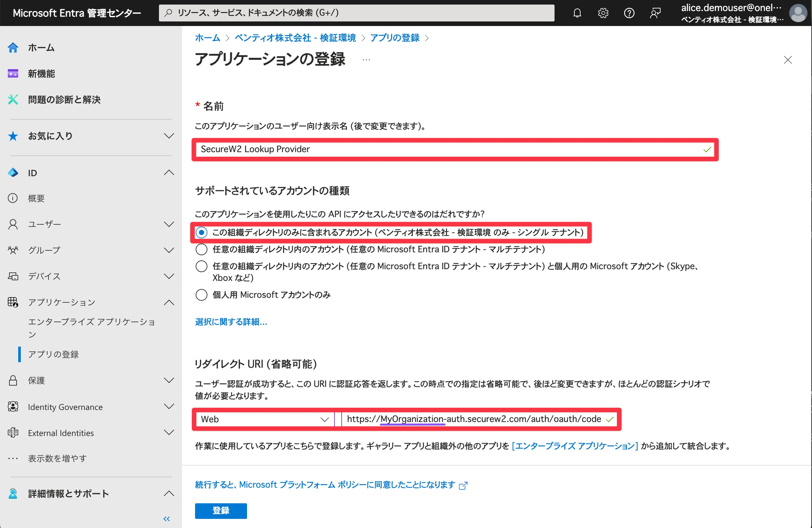Open 選択に関する詳細 link
The width and height of the screenshot is (812, 528).
pyautogui.click(x=231, y=322)
